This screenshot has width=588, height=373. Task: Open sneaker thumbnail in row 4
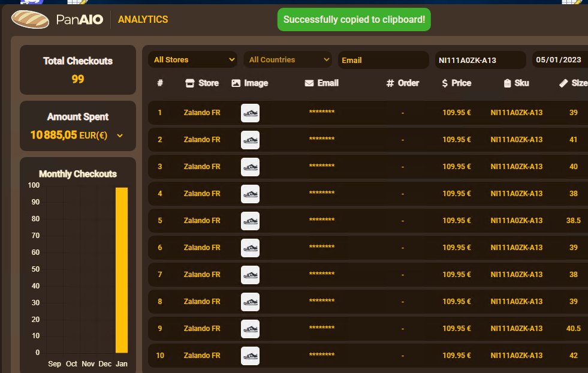pyautogui.click(x=250, y=194)
